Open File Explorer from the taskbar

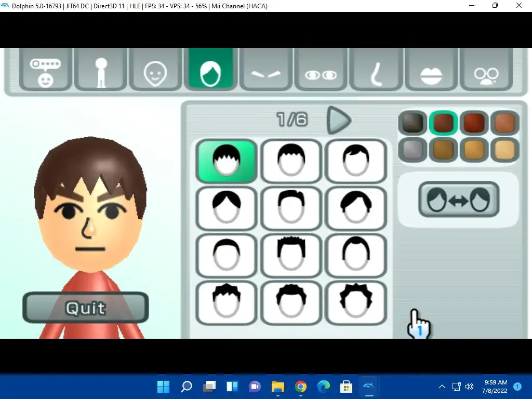[x=278, y=387]
